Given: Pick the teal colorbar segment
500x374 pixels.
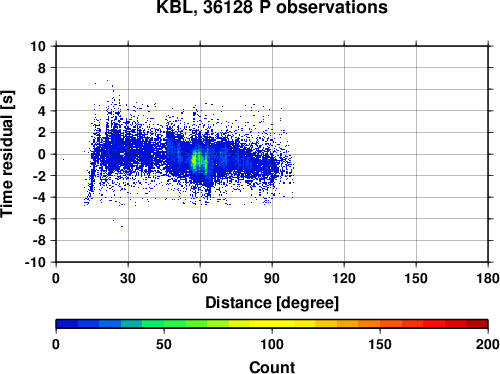Looking at the screenshot, I should [132, 324].
